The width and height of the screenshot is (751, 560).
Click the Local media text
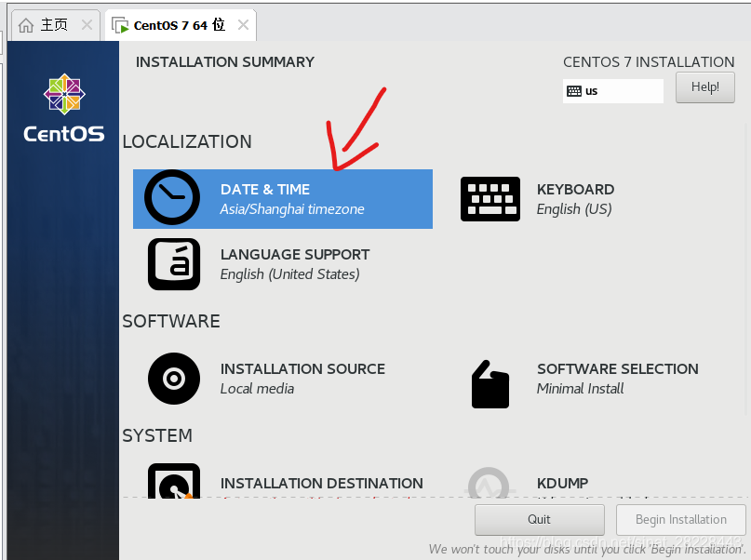click(x=257, y=389)
